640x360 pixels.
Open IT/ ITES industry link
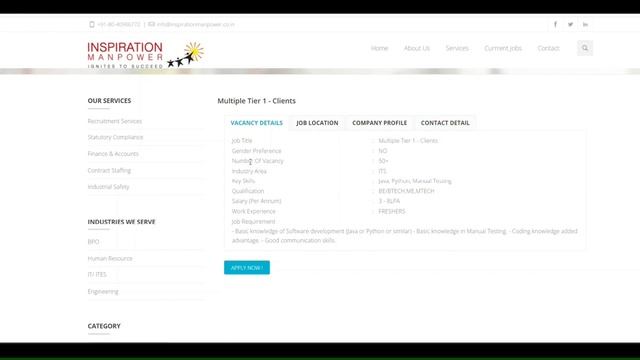[97, 275]
